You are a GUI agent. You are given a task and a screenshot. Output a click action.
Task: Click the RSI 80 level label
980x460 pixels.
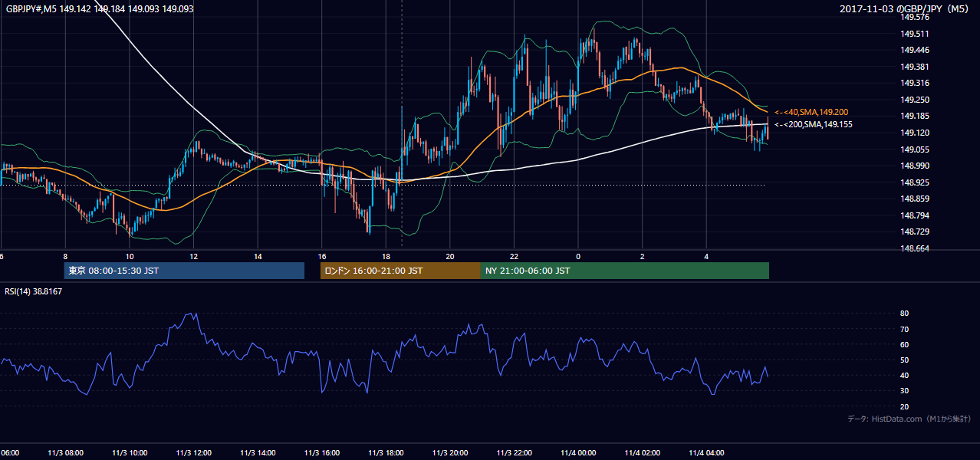tap(905, 314)
